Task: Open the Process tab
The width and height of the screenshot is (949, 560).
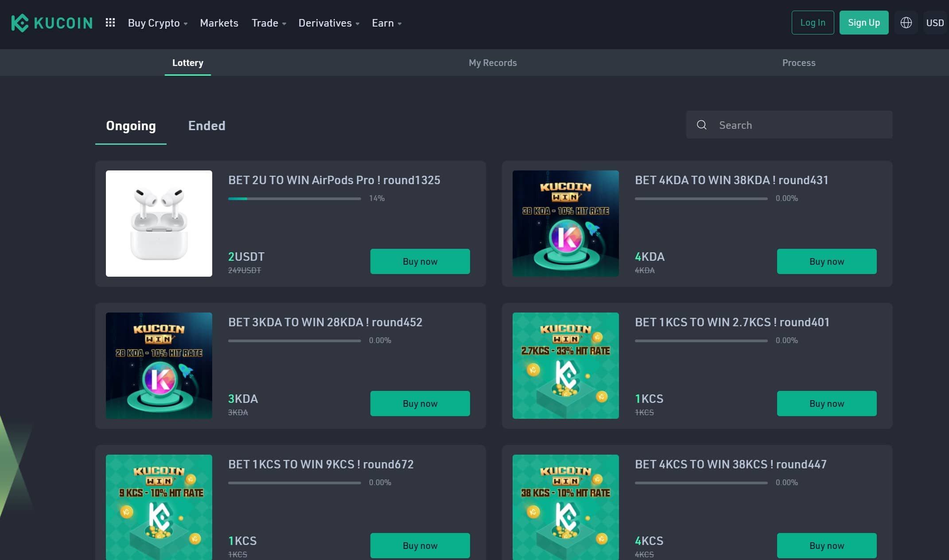Action: pos(798,63)
